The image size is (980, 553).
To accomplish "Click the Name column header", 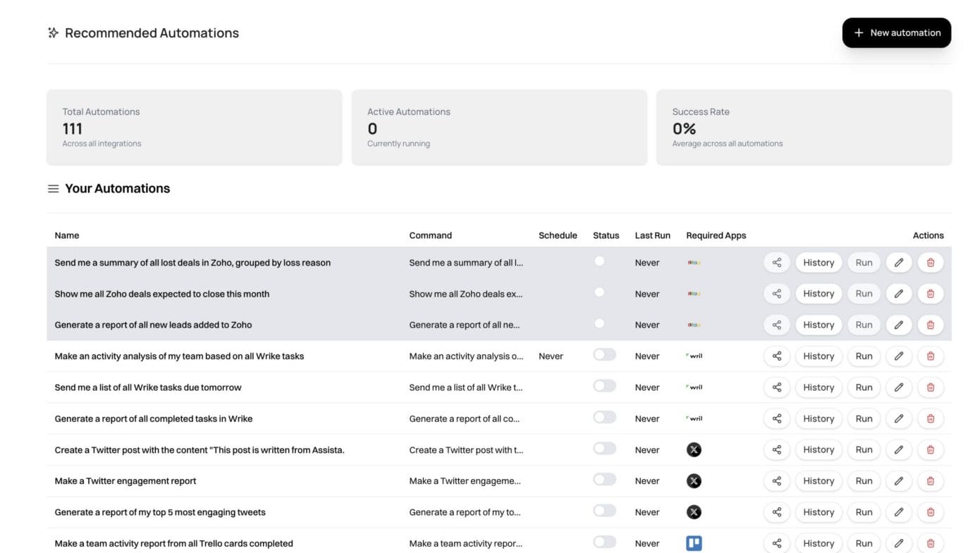I will click(67, 235).
